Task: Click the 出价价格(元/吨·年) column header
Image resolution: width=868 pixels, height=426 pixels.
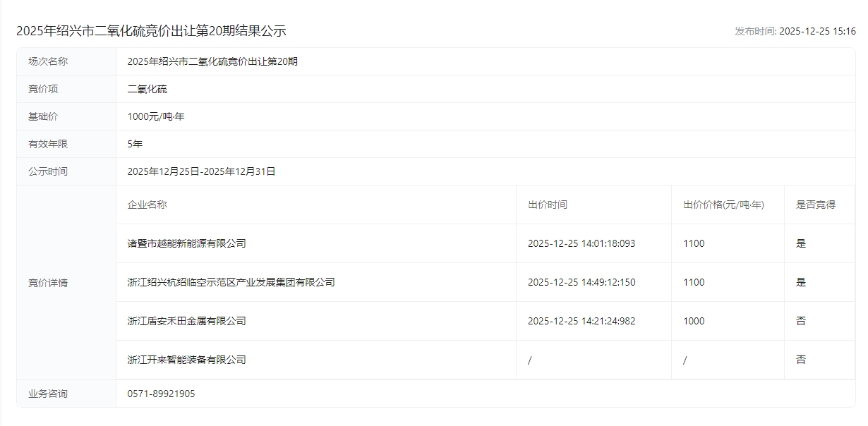Action: [723, 205]
